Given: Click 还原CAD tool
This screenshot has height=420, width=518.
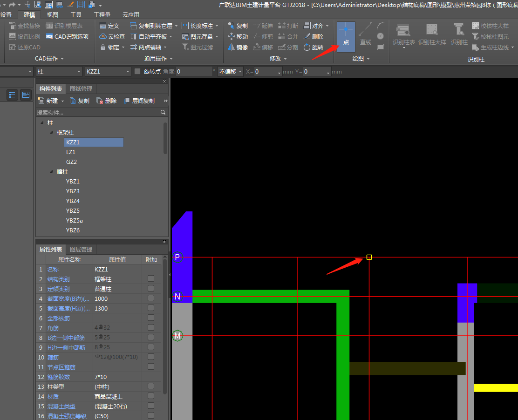Looking at the screenshot, I should (x=24, y=47).
